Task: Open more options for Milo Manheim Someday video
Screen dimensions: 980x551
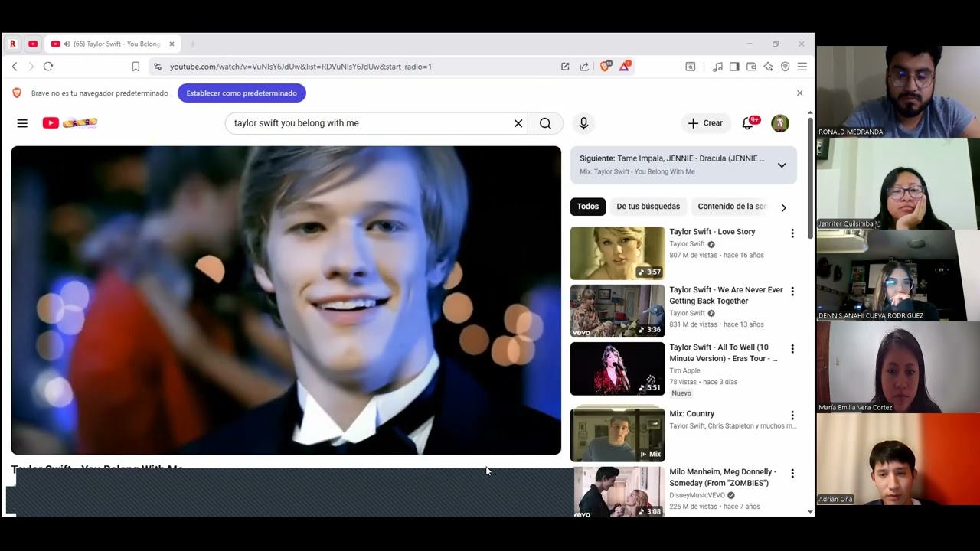Action: (792, 474)
